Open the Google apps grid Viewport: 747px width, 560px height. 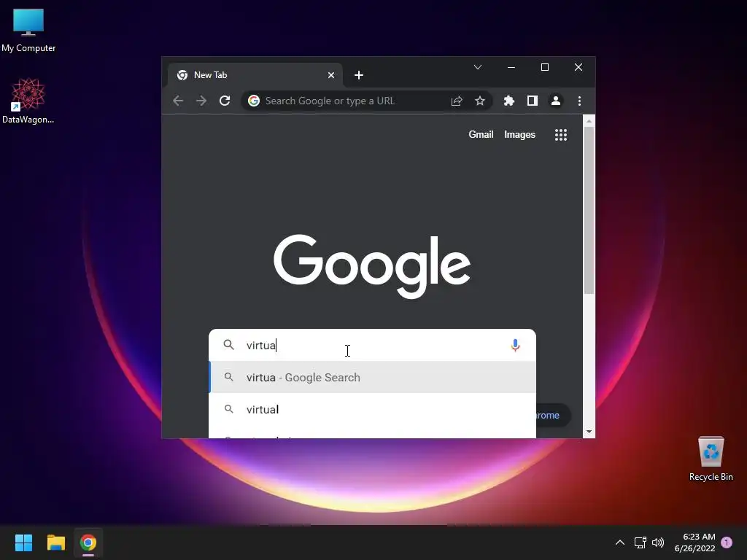pos(561,135)
